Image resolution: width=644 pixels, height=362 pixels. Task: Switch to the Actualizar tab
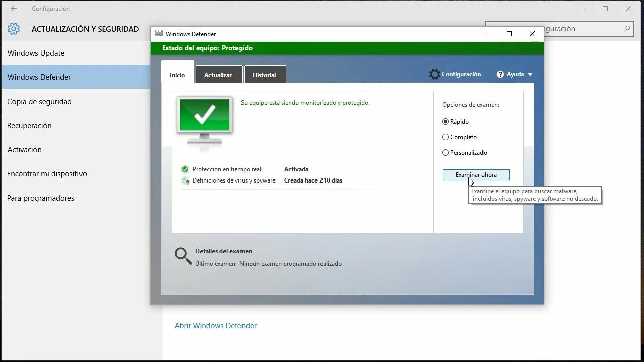[x=218, y=74]
